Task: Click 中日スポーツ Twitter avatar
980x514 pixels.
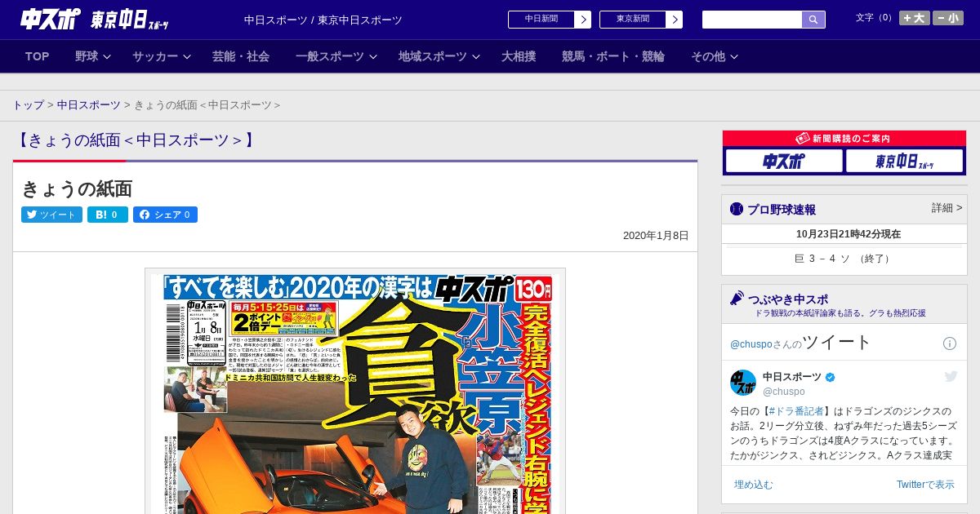Action: pos(743,383)
